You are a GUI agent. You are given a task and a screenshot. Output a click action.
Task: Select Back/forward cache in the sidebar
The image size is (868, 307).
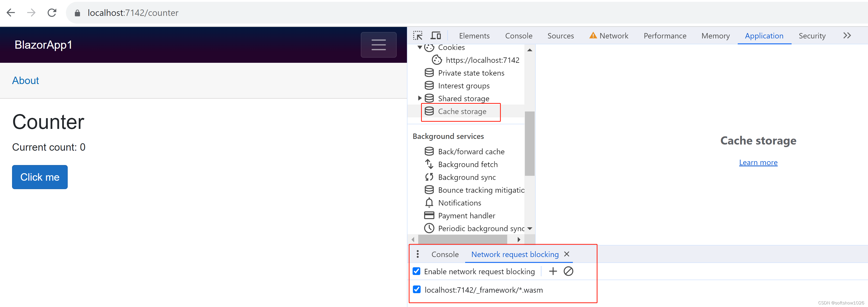pyautogui.click(x=471, y=151)
